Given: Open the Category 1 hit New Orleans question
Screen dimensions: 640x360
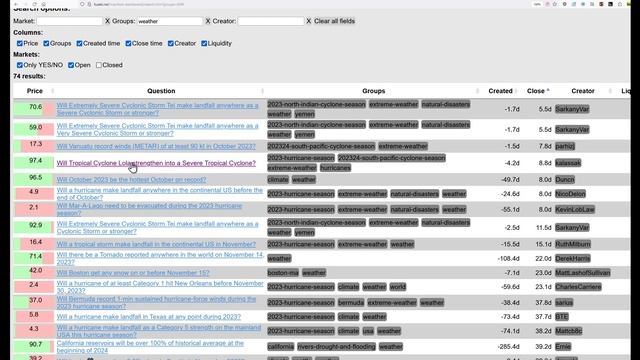Looking at the screenshot, I should point(160,287).
